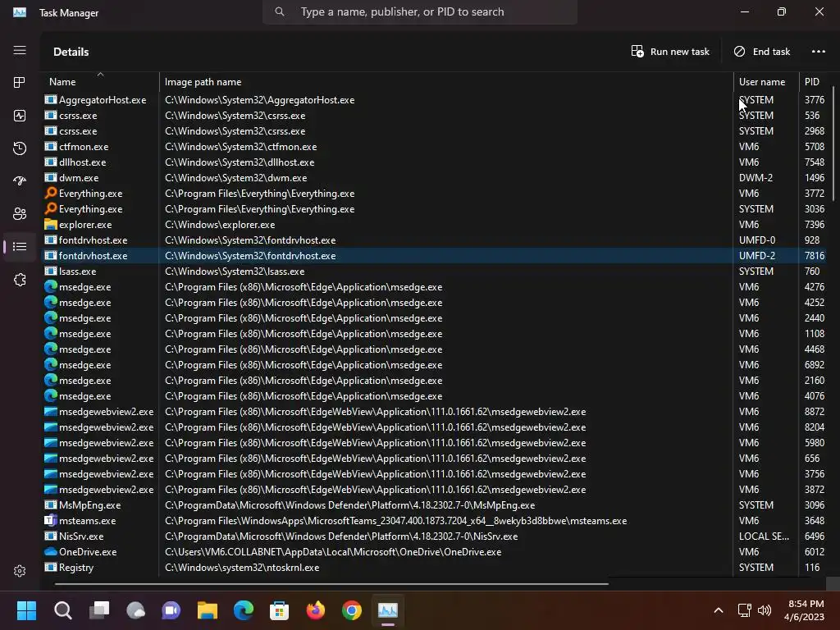Select msedgewebview2.exe with PID 656
This screenshot has width=840, height=630.
(x=436, y=458)
